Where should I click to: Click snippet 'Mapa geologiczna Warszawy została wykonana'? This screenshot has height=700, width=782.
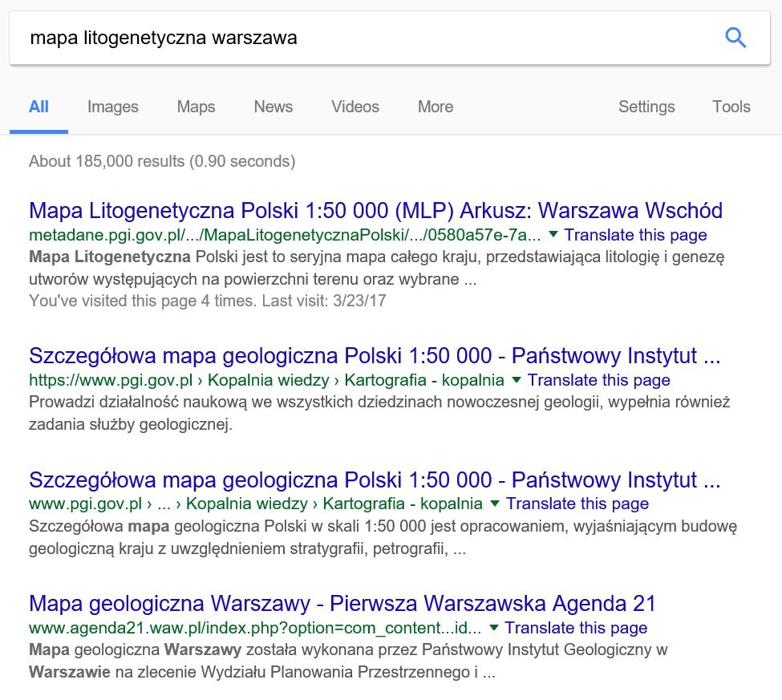click(348, 661)
